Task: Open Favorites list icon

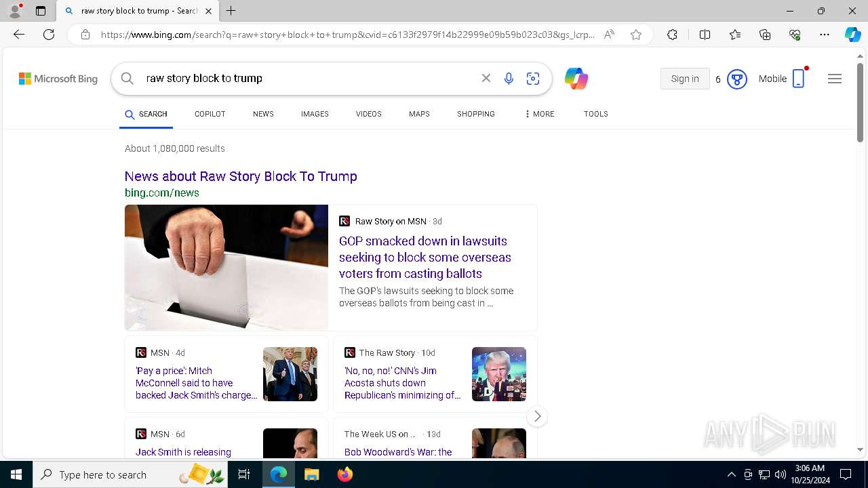Action: (735, 35)
